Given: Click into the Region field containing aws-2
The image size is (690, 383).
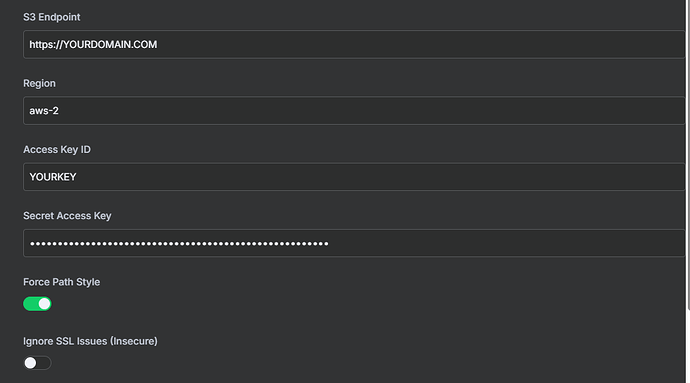Looking at the screenshot, I should click(x=354, y=110).
